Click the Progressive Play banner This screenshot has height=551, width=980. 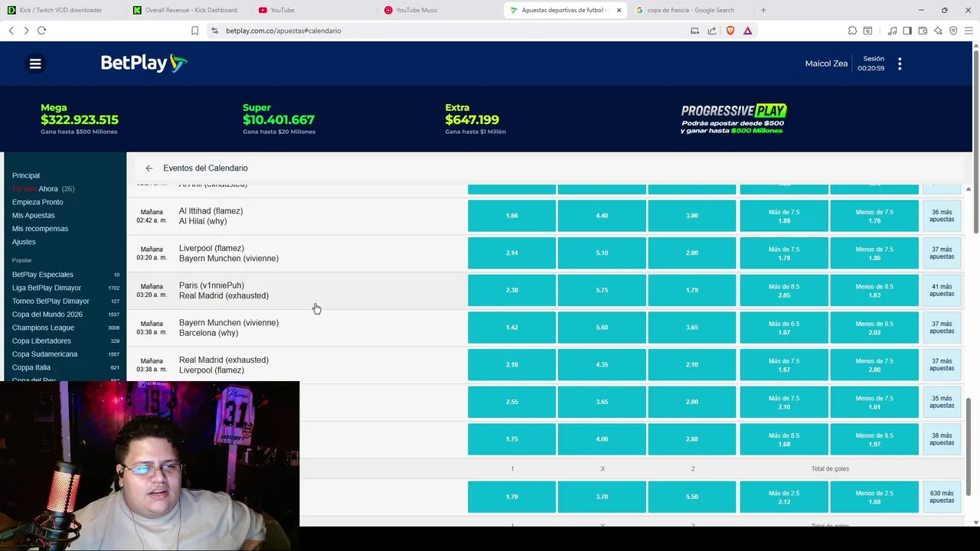point(733,119)
